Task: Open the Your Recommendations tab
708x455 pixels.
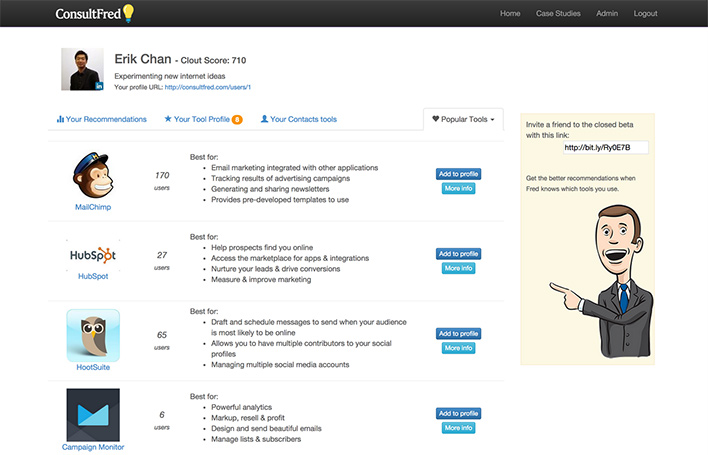Action: 102,119
